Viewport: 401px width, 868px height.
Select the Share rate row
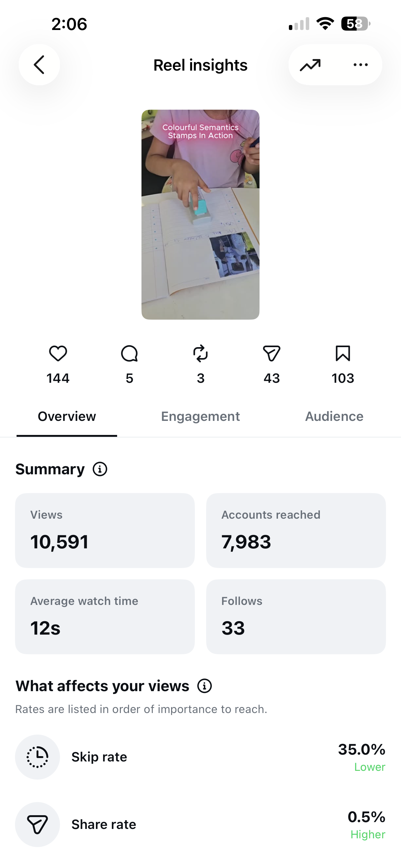tap(200, 825)
